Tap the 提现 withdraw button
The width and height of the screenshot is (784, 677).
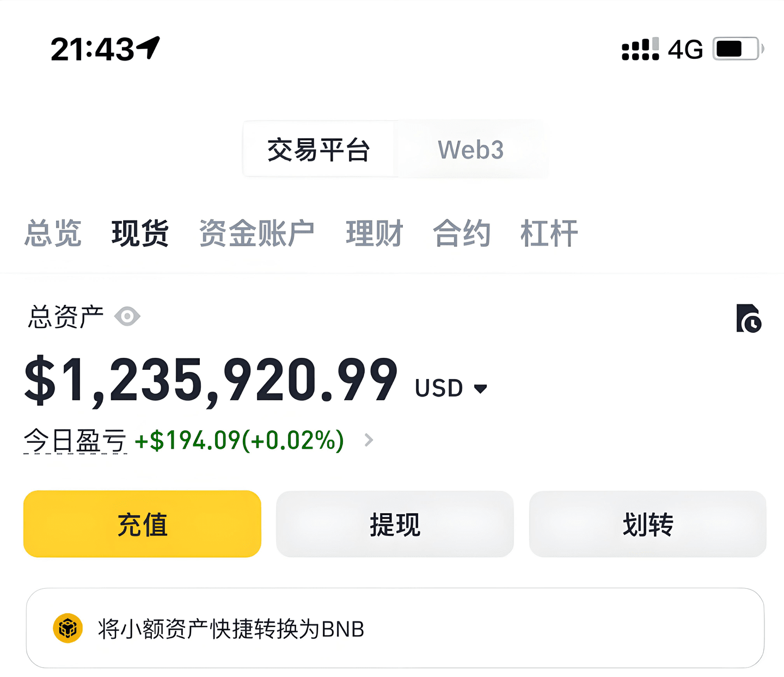click(x=395, y=524)
